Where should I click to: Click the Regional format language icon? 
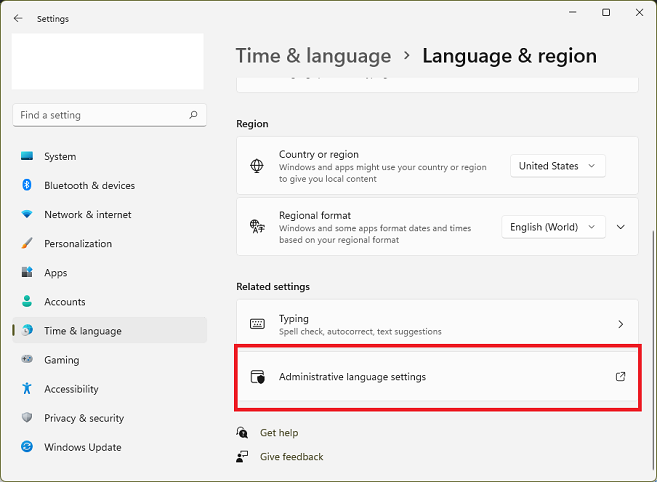point(257,226)
